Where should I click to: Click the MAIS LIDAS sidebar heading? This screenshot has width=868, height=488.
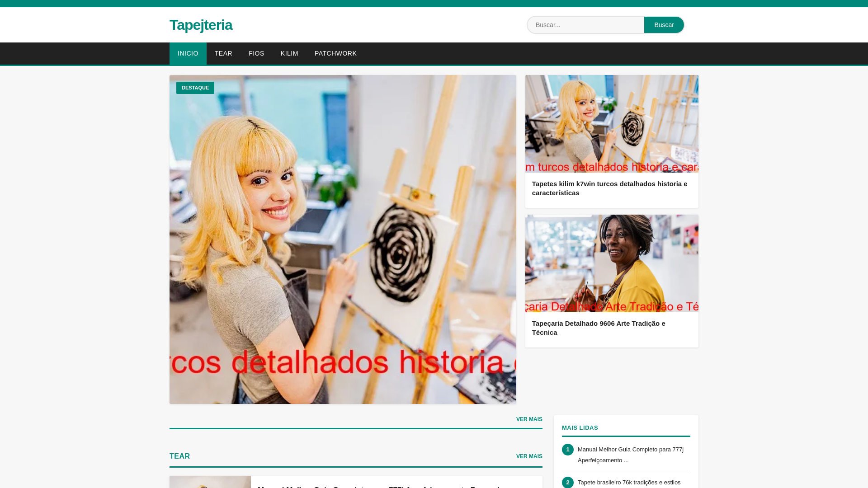click(580, 428)
